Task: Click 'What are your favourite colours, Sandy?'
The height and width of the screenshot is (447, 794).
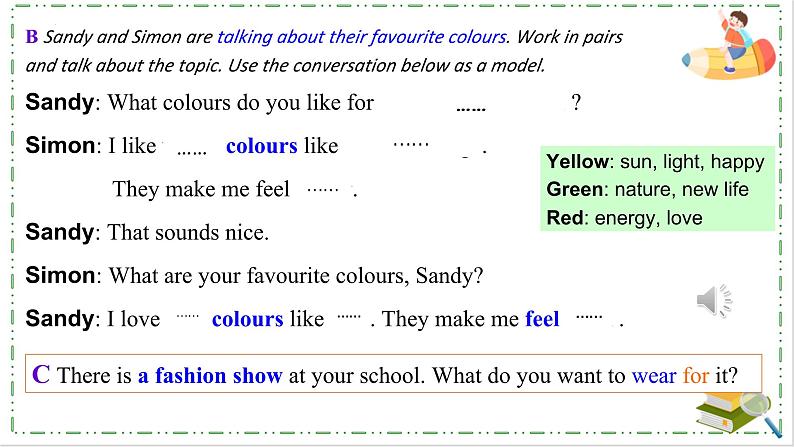Action: point(296,276)
